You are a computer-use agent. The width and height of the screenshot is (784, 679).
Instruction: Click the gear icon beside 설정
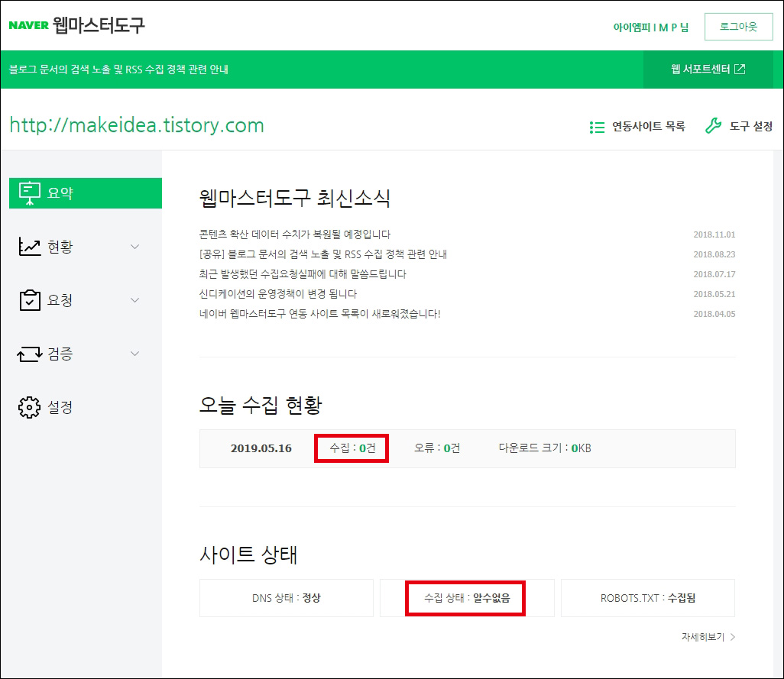tap(30, 407)
